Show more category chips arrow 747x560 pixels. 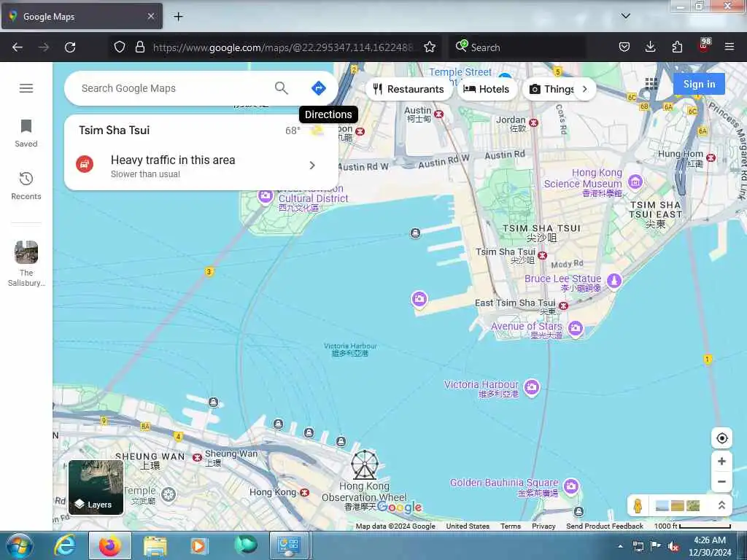585,89
